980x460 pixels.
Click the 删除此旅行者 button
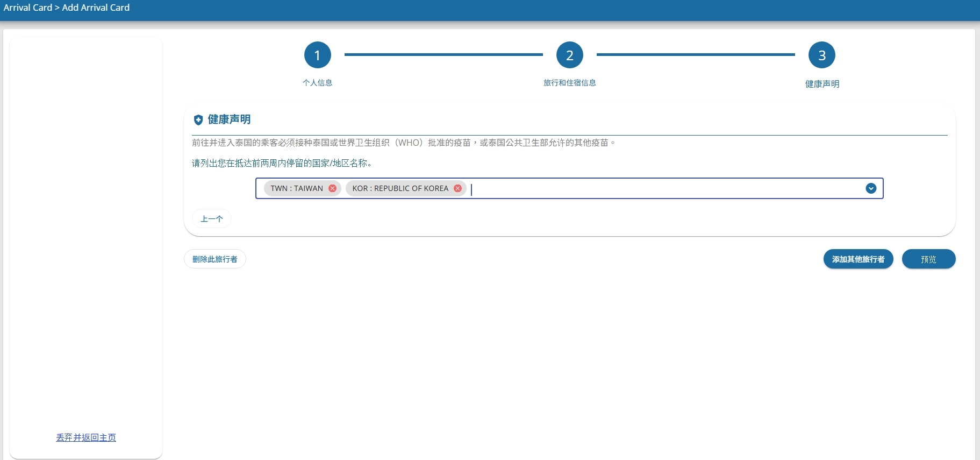click(x=214, y=259)
